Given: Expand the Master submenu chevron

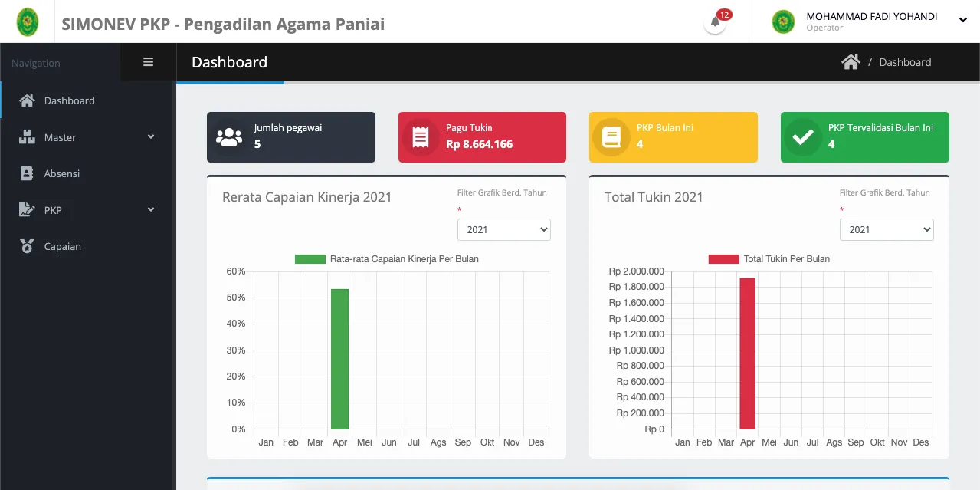Looking at the screenshot, I should (151, 137).
